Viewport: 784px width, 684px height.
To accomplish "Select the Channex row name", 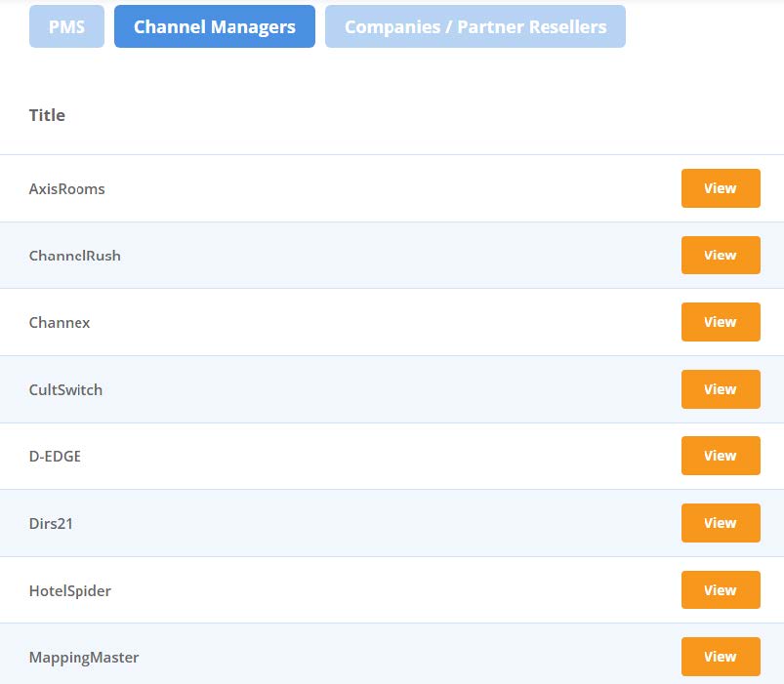I will [x=60, y=323].
